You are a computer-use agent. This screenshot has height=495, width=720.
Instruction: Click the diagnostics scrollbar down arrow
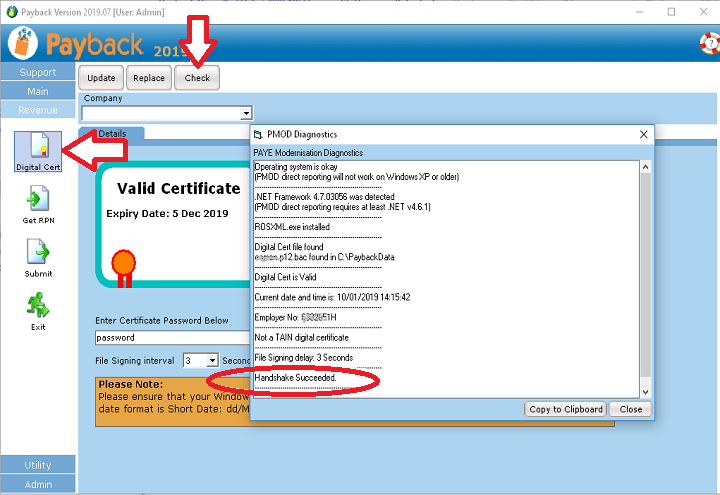(645, 392)
